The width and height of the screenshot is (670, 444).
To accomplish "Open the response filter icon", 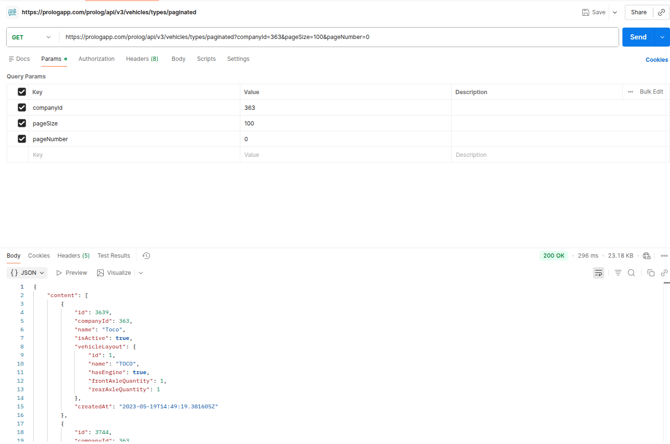I will tap(618, 273).
